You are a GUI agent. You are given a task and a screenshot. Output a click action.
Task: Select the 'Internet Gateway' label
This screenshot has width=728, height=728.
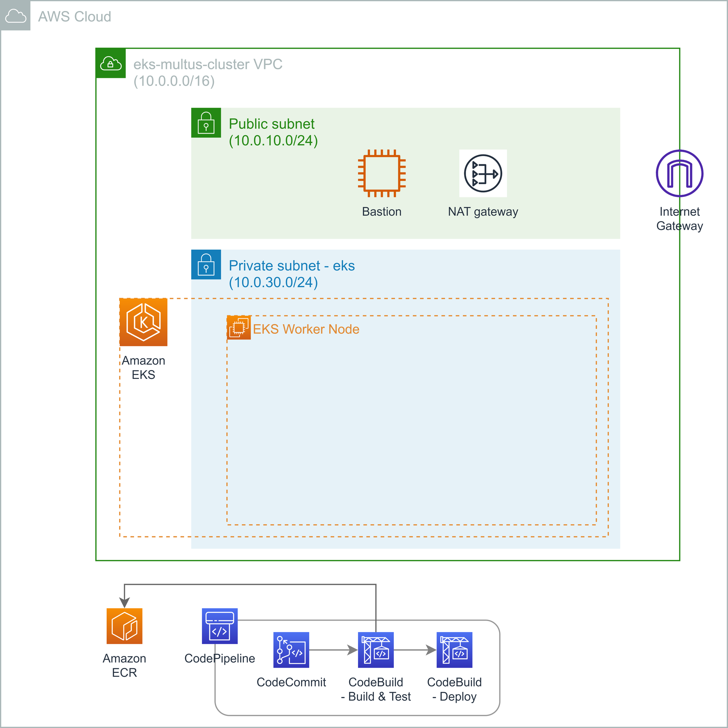(679, 219)
